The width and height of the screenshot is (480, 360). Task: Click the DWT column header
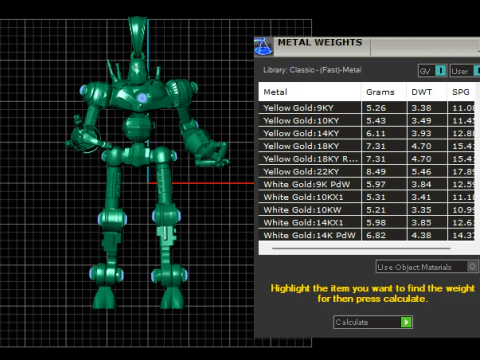click(x=427, y=92)
